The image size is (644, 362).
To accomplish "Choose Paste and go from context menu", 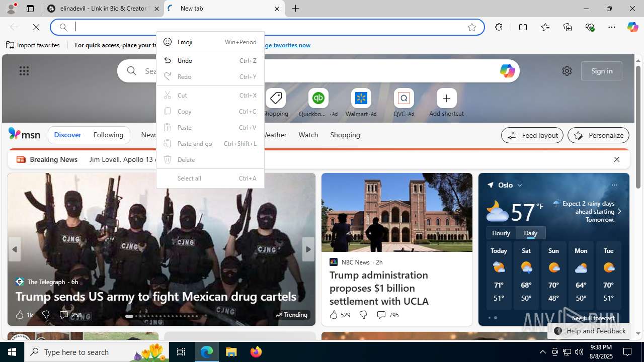I will click(210, 143).
